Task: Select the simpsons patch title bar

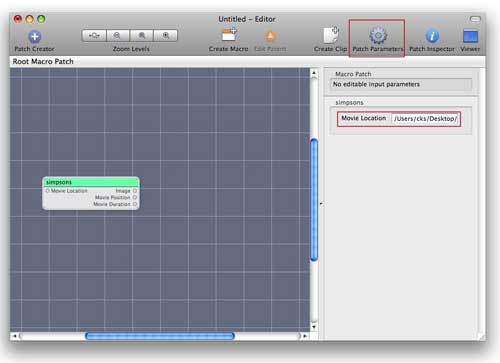Action: click(91, 182)
